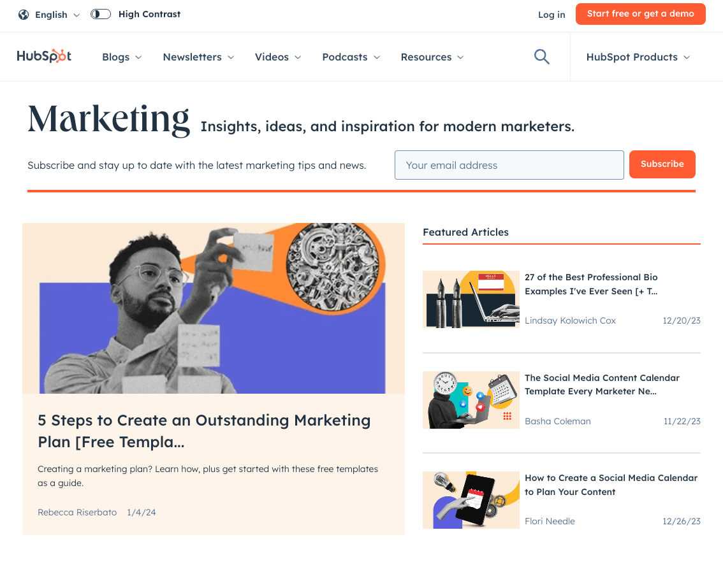The height and width of the screenshot is (588, 723).
Task: Open the Blogs menu
Action: pos(122,57)
